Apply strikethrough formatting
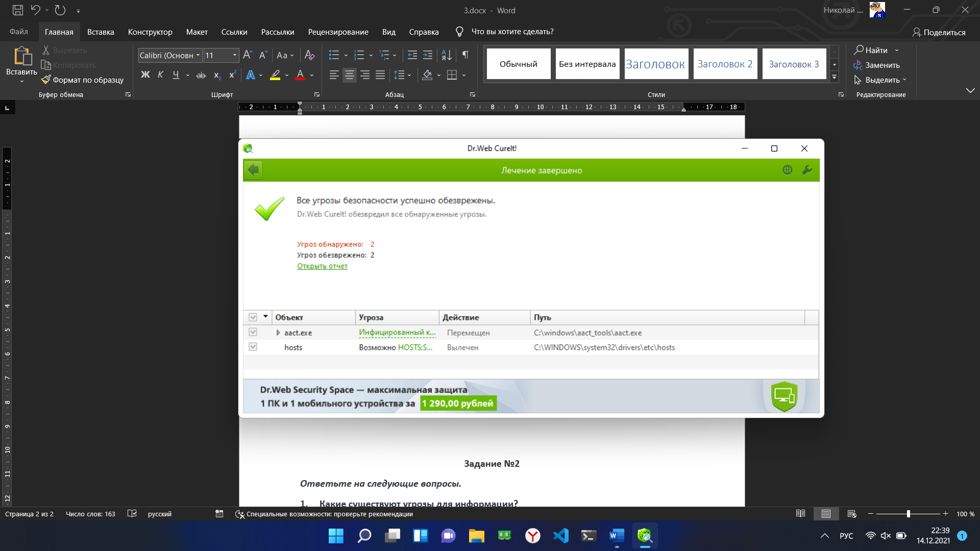Viewport: 980px width, 551px height. [201, 75]
